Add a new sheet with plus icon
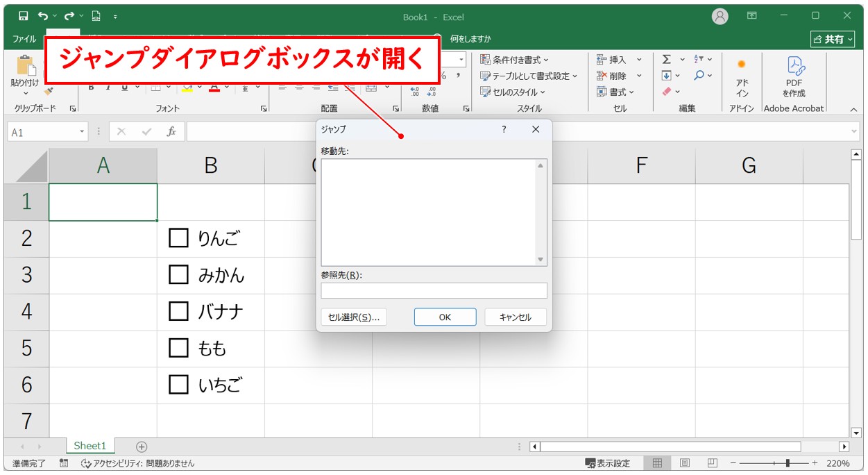 142,447
